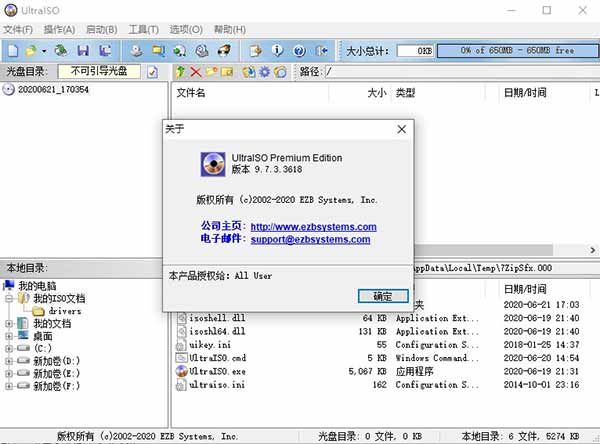Click the green Up one level arrow
Screen dimensions: 600x444
coord(181,72)
